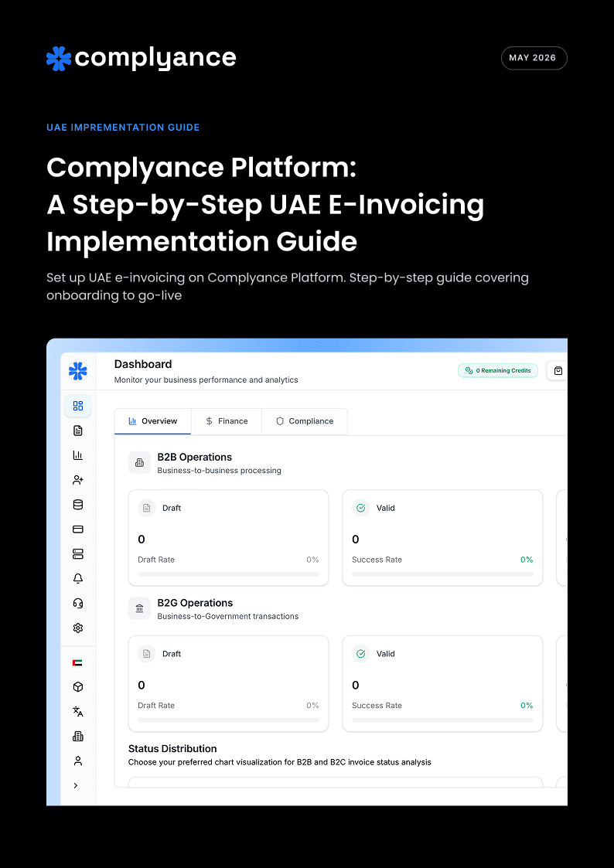
Task: Open the building organization icon in sidebar
Action: (78, 737)
